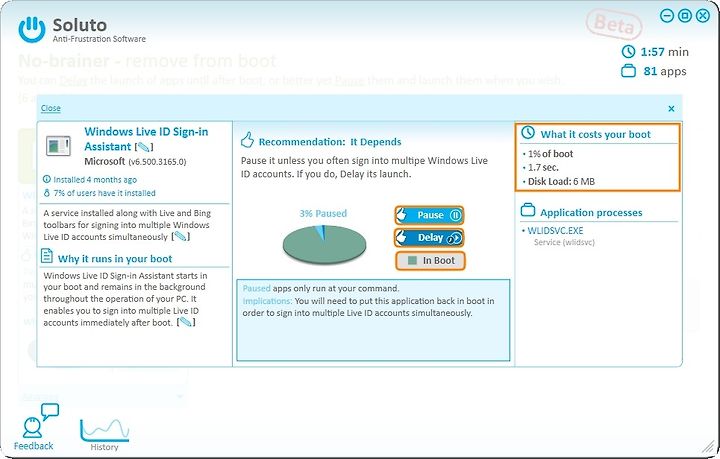Edit the service description with the pencil icon

pyautogui.click(x=180, y=237)
